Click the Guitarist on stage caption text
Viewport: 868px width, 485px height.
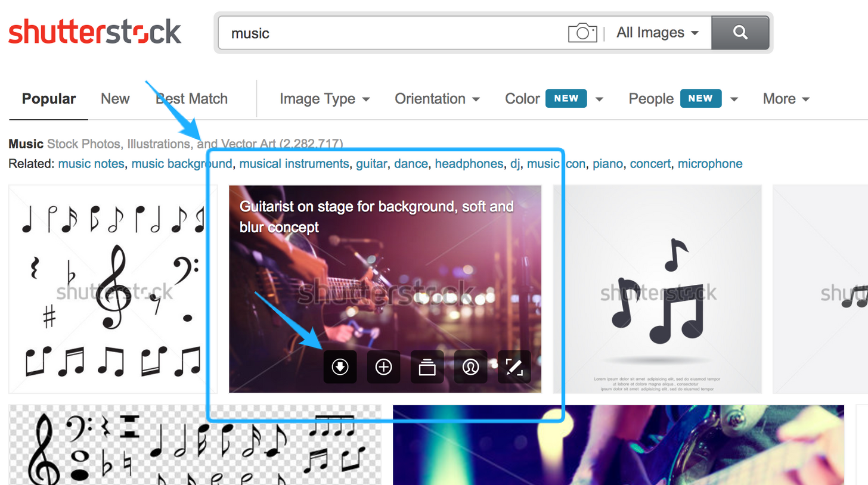click(x=376, y=217)
